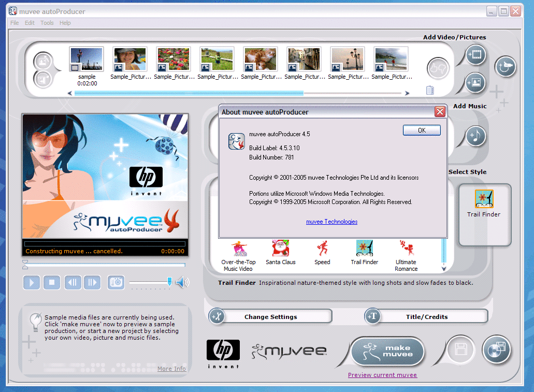534x392 pixels.
Task: Click the Add Video filmstrip icon
Action: coord(475,54)
